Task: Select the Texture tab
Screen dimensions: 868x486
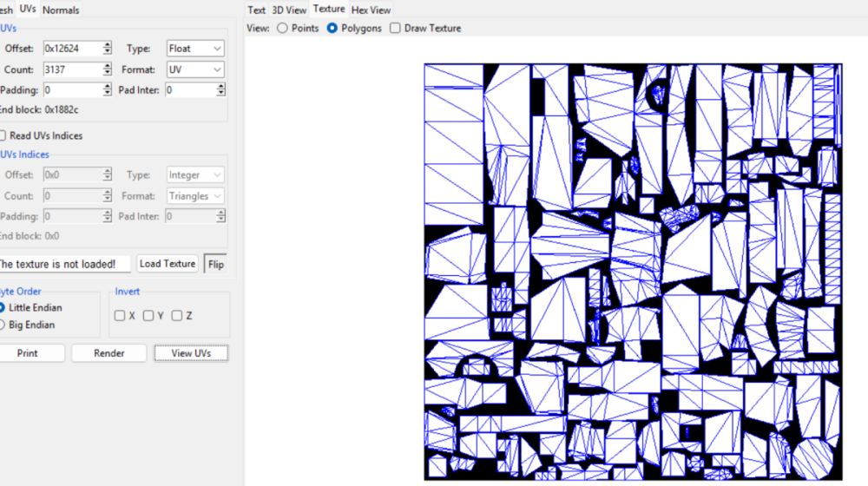Action: point(329,9)
